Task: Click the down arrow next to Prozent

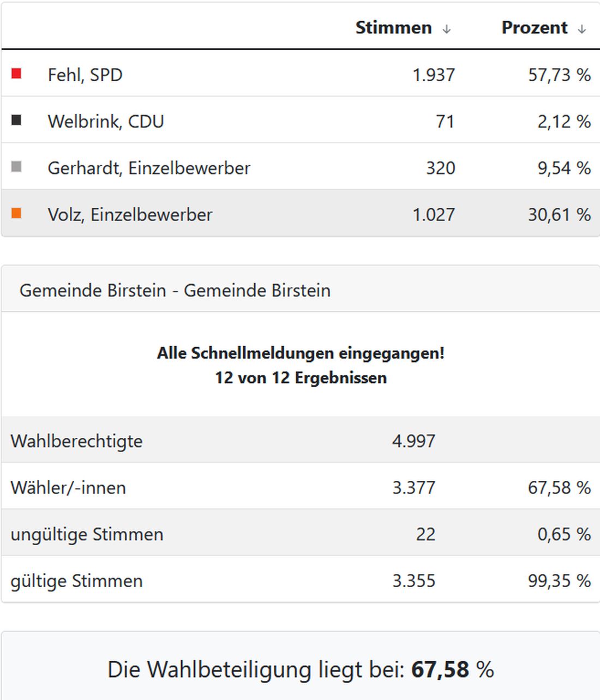Action: (x=583, y=28)
